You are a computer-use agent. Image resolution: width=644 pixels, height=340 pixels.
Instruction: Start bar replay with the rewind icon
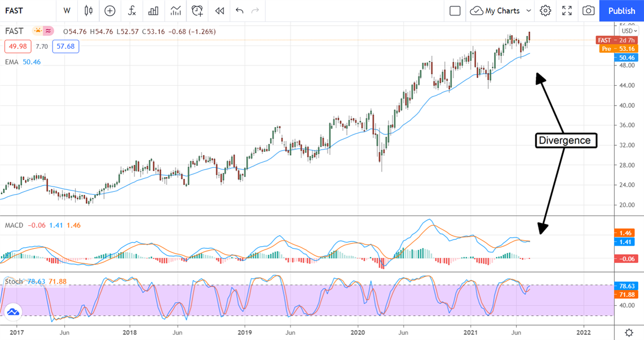coord(219,11)
